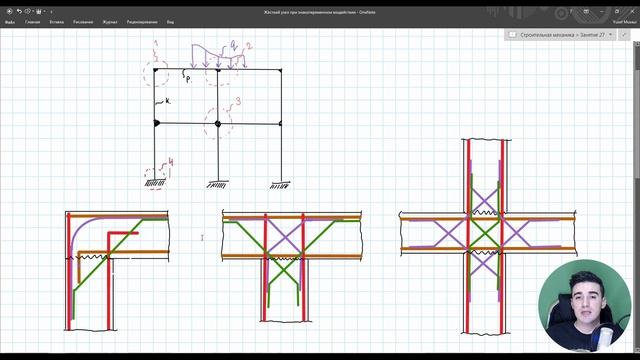Switch to the Рецензирование ribbon tab
This screenshot has height=360, width=640.
click(x=142, y=22)
